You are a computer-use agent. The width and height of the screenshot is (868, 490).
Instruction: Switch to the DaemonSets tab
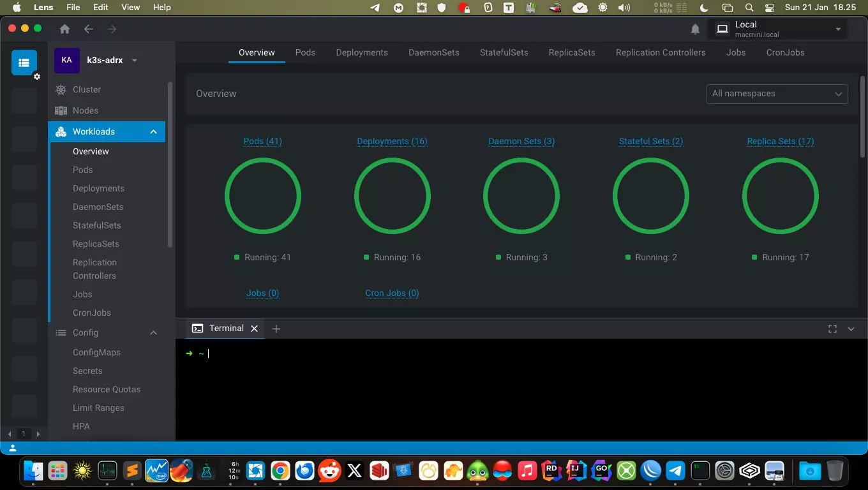pyautogui.click(x=434, y=52)
